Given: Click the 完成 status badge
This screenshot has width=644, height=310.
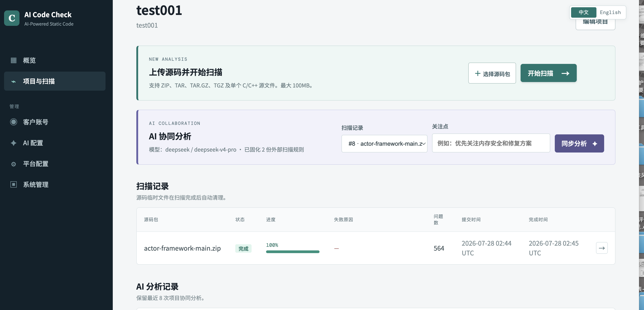Looking at the screenshot, I should coord(243,248).
